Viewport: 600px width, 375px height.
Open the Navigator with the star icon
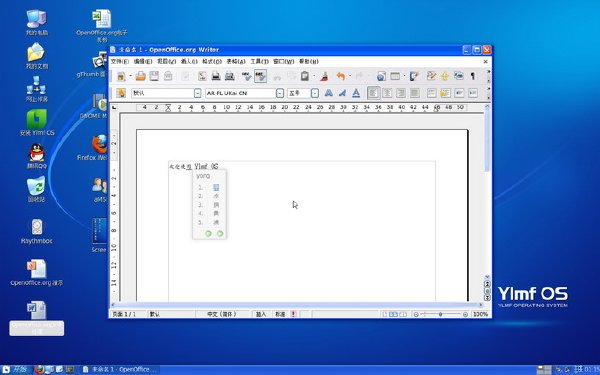tap(445, 76)
